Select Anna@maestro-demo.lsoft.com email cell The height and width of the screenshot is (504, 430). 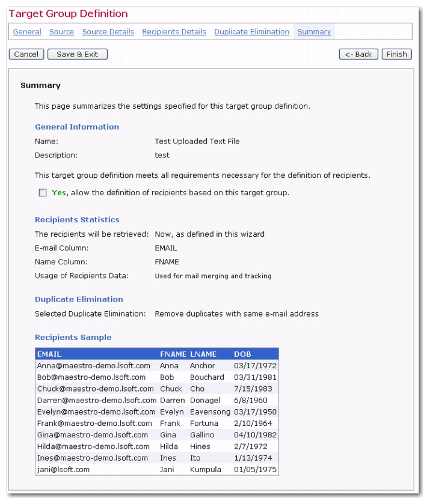point(94,366)
